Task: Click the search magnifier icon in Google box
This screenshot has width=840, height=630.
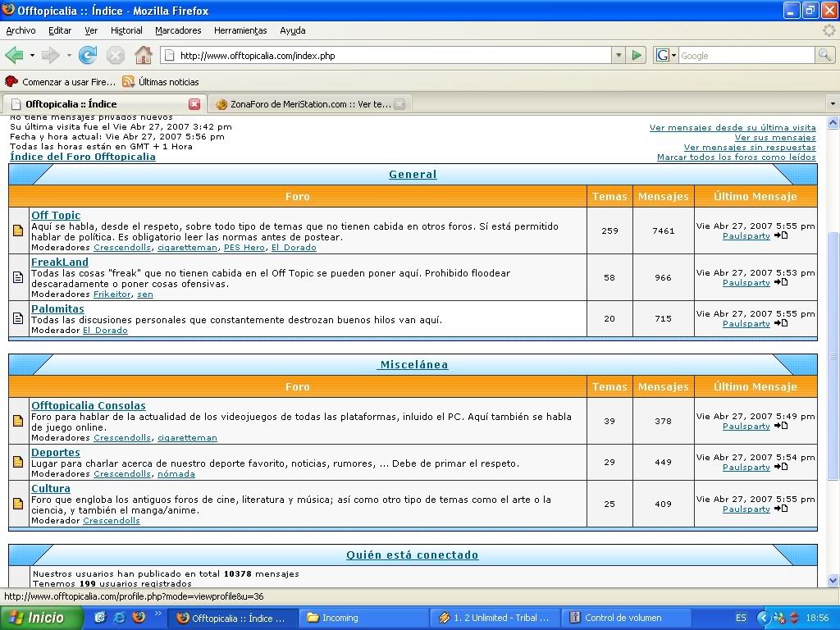Action: click(824, 55)
